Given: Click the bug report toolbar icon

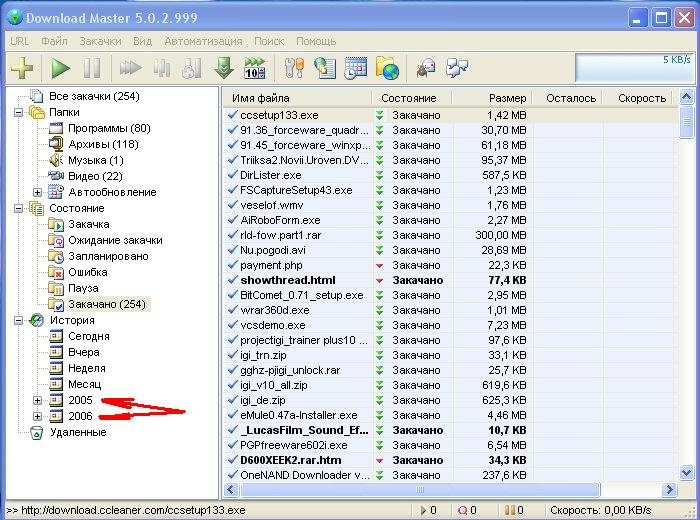Looking at the screenshot, I should (x=425, y=68).
